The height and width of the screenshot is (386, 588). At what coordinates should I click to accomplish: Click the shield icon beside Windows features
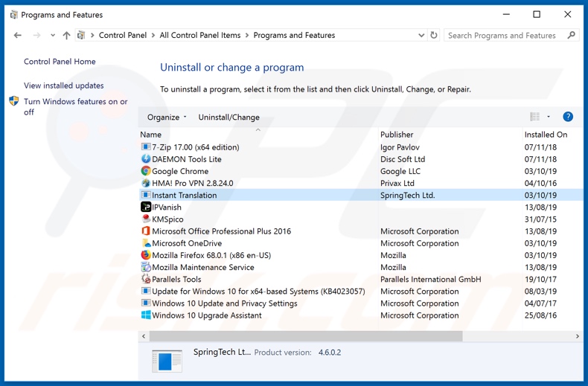(x=14, y=101)
